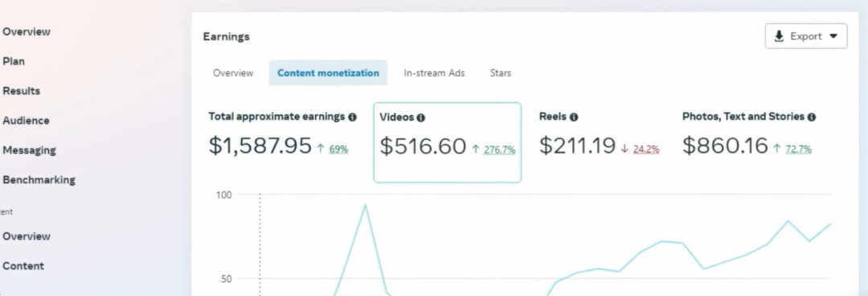Image resolution: width=868 pixels, height=296 pixels.
Task: Go to Audience in the sidebar
Action: (26, 121)
